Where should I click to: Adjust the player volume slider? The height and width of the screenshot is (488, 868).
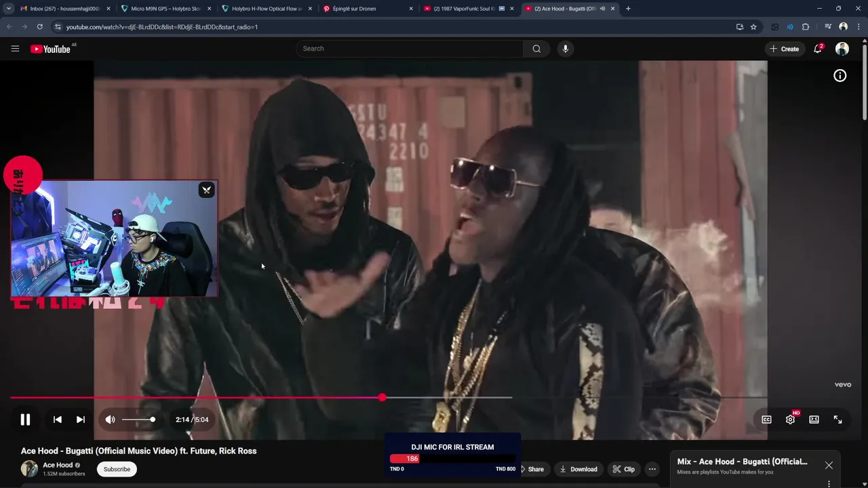tap(139, 420)
